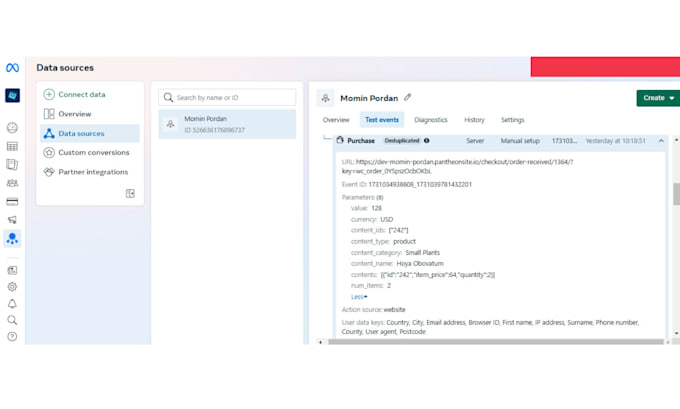
Task: Click the Event ID value text
Action: (x=420, y=184)
